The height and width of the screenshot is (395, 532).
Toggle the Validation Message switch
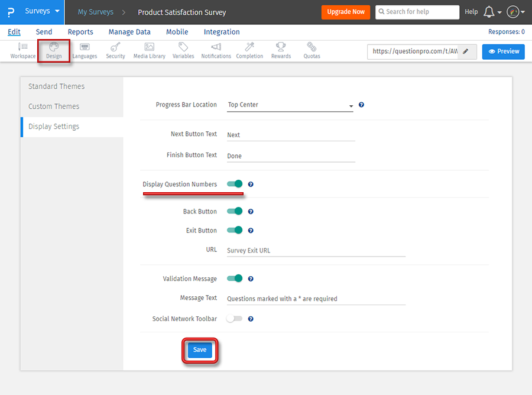pyautogui.click(x=235, y=279)
